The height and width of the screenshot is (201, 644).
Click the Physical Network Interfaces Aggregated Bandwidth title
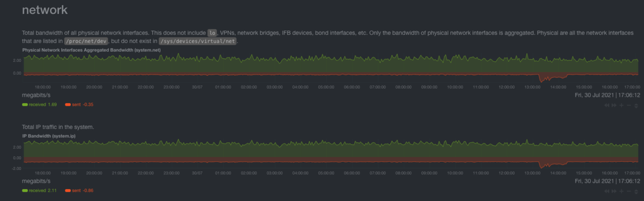coord(92,49)
